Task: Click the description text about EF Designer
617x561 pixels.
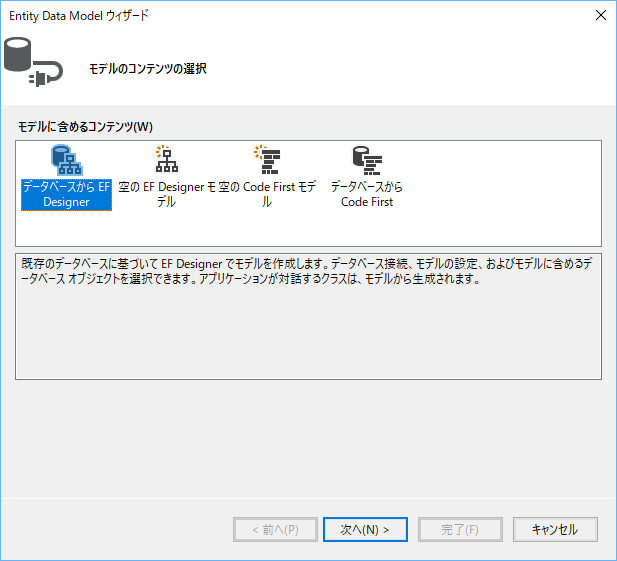Action: click(x=300, y=270)
